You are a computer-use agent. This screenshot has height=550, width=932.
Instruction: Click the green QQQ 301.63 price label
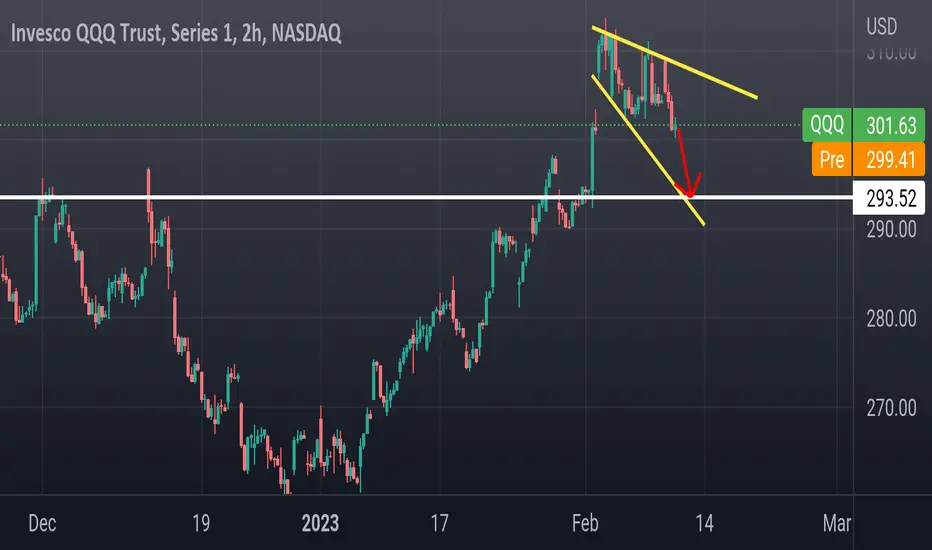point(863,125)
